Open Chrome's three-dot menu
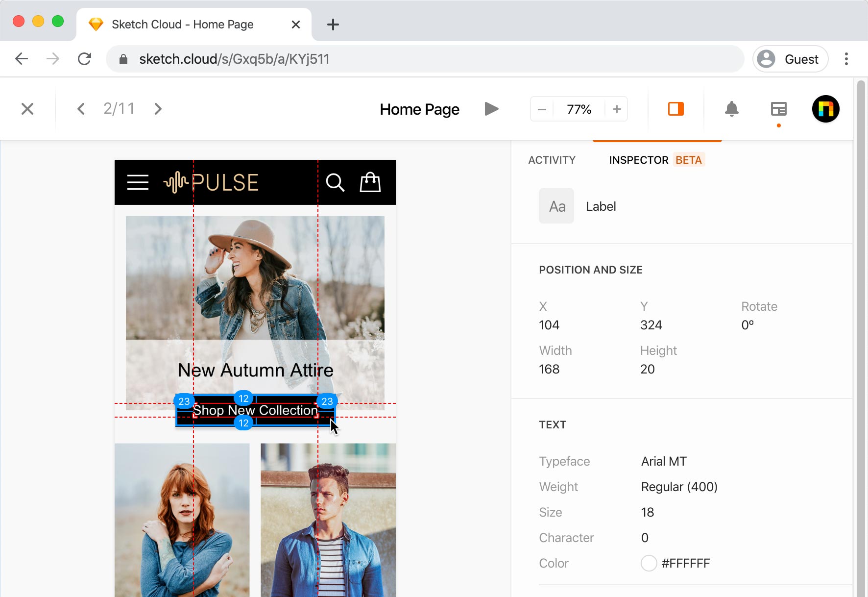 846,59
